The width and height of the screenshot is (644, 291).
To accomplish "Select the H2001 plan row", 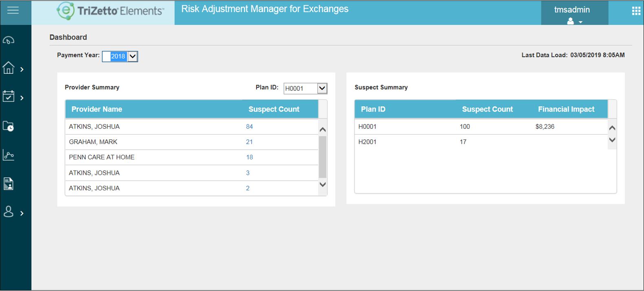I will [481, 142].
